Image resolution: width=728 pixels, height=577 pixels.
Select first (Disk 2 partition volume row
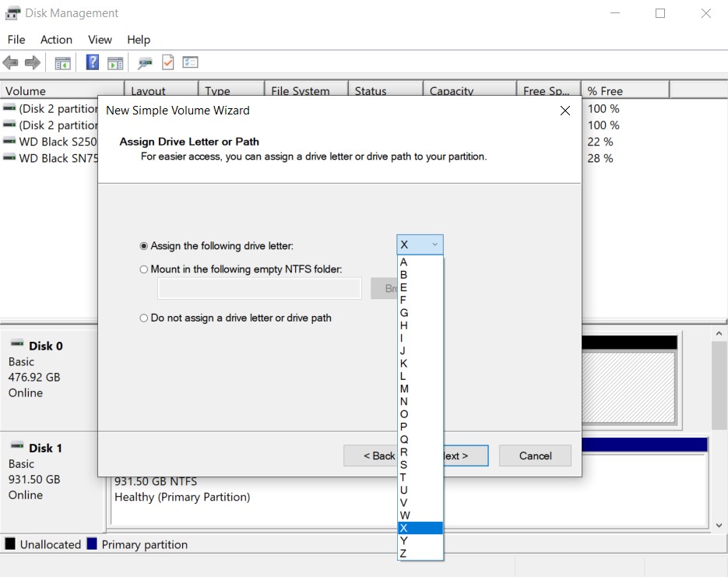tap(50, 108)
